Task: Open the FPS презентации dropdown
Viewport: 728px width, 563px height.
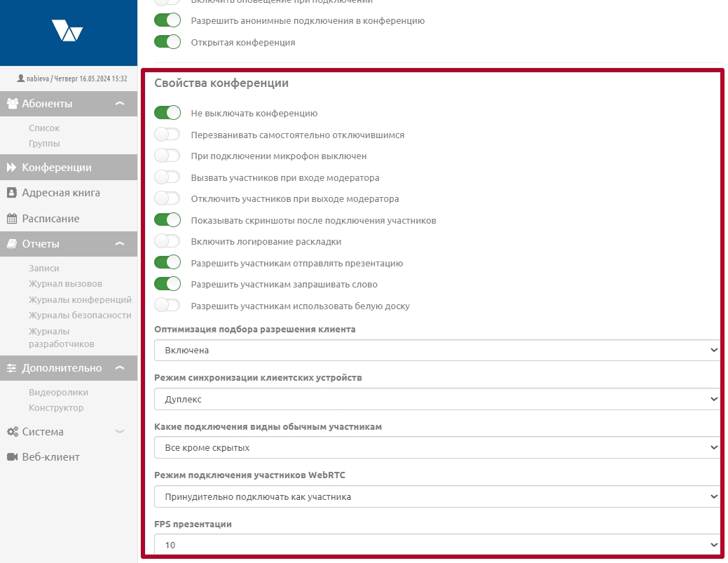Action: point(437,545)
